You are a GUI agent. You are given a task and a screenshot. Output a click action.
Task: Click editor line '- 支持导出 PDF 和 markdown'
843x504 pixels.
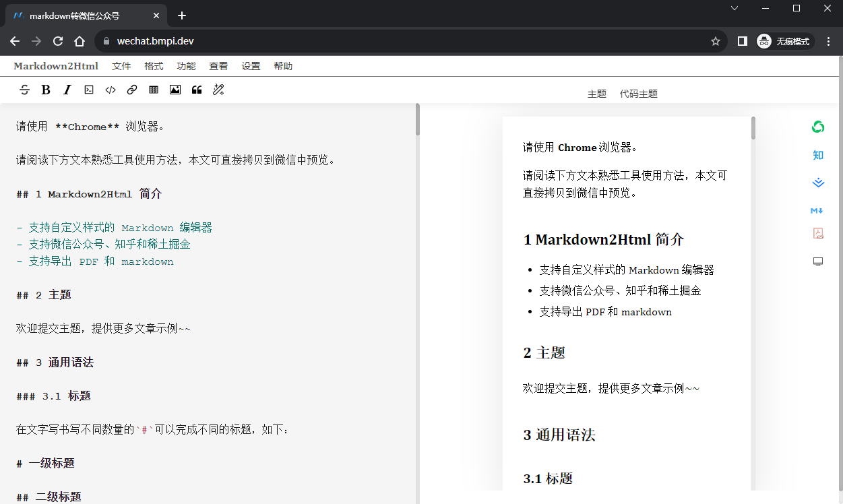95,261
